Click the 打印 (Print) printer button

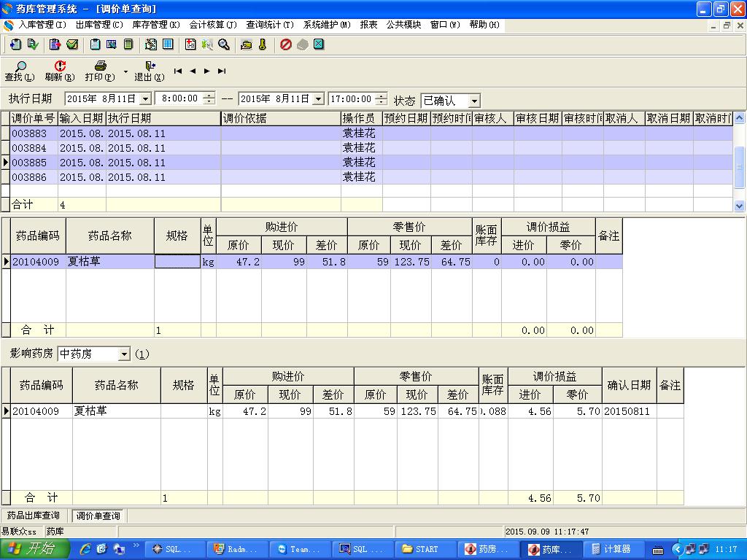[100, 71]
